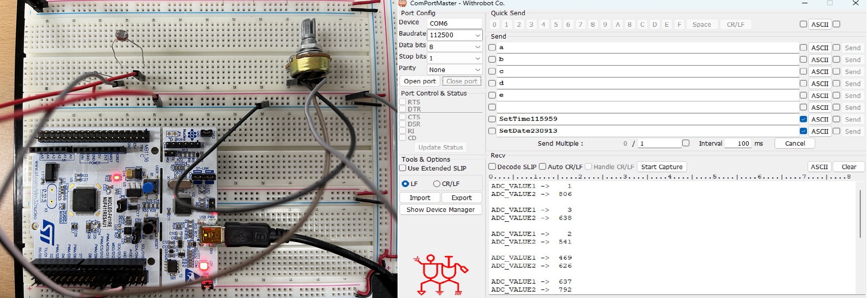Click Start Capture in the Recv section
This screenshot has height=298, width=868.
[661, 167]
